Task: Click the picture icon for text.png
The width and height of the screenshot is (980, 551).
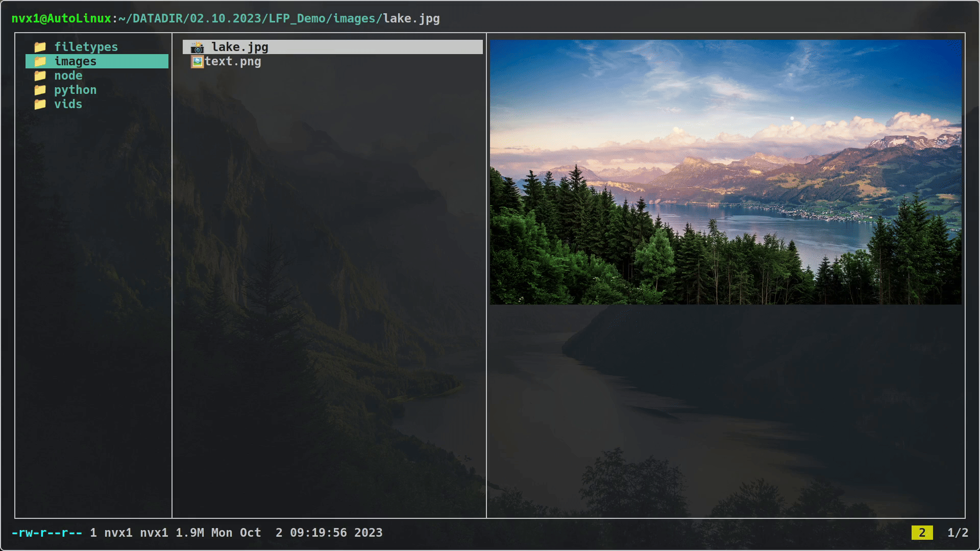Action: (x=197, y=62)
